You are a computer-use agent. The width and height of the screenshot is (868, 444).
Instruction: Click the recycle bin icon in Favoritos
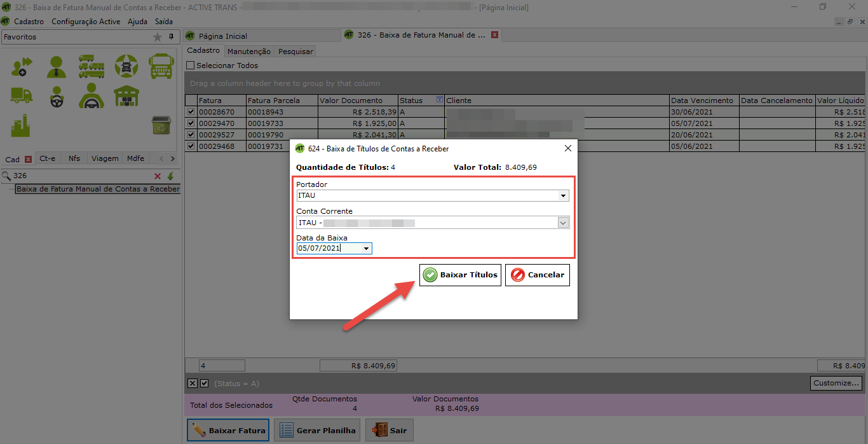pos(161,125)
